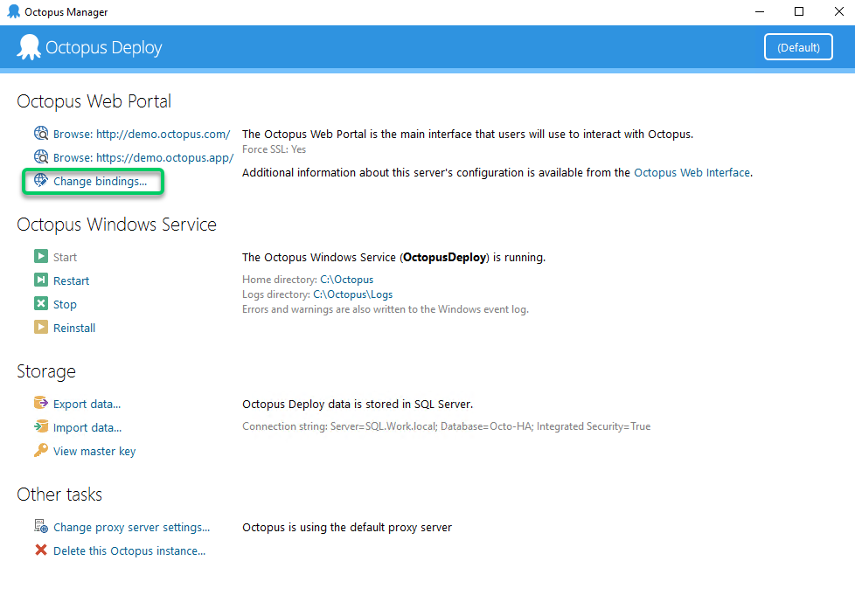Restart the Octopus Windows Service

(71, 280)
